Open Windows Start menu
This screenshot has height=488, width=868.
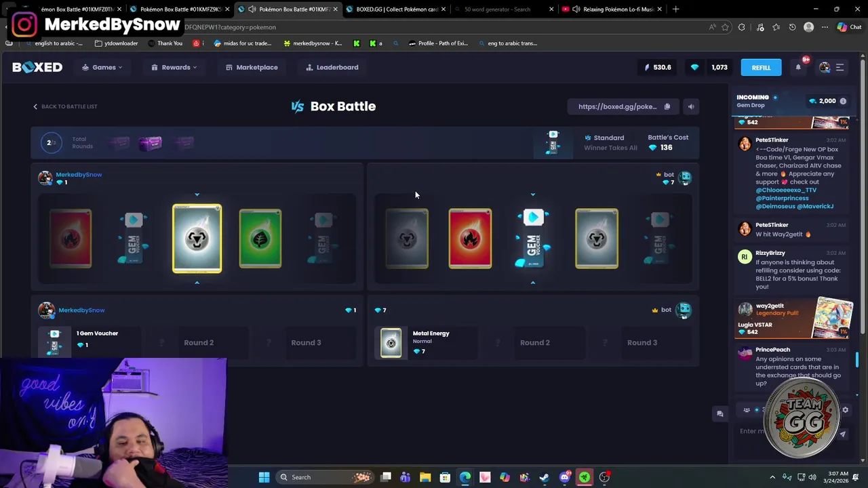[x=264, y=477]
